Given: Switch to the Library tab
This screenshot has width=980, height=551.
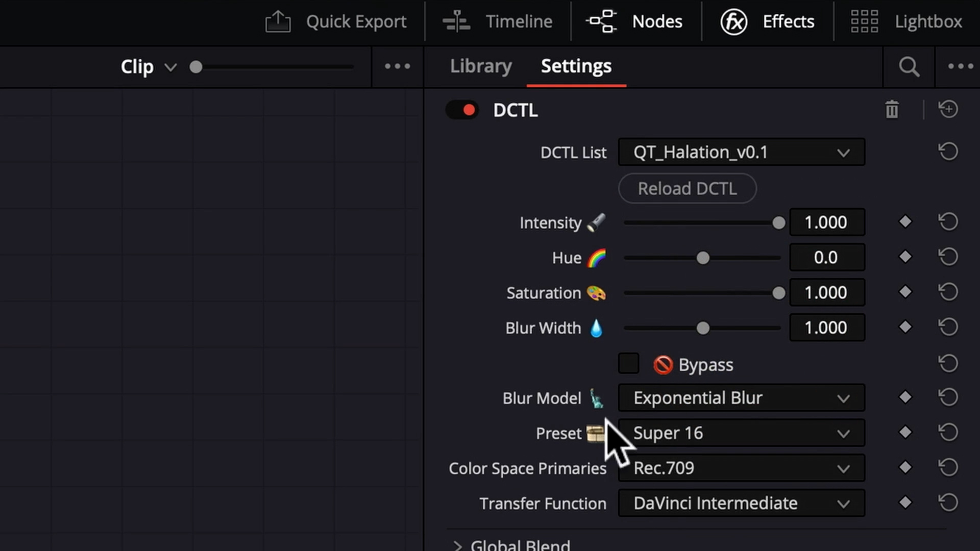Looking at the screenshot, I should tap(480, 66).
